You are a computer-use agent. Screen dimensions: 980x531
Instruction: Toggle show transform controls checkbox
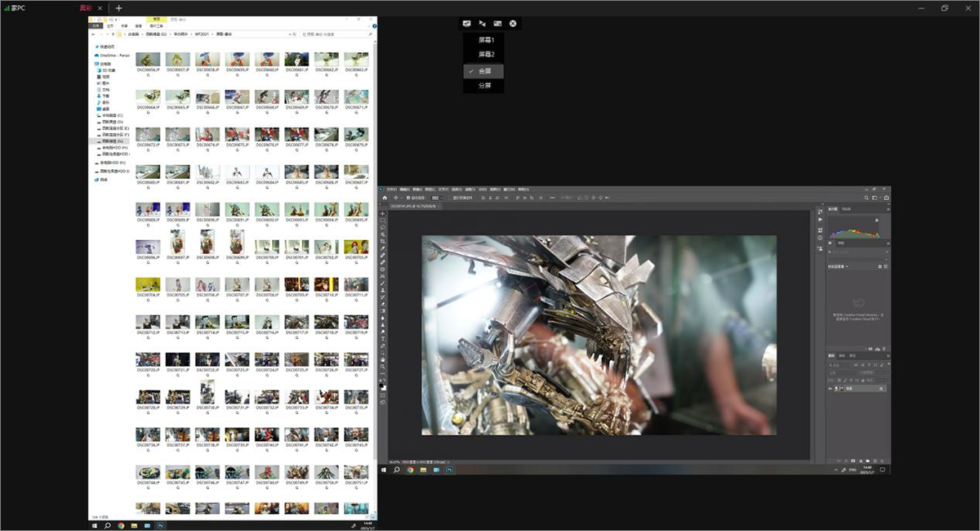coord(448,198)
